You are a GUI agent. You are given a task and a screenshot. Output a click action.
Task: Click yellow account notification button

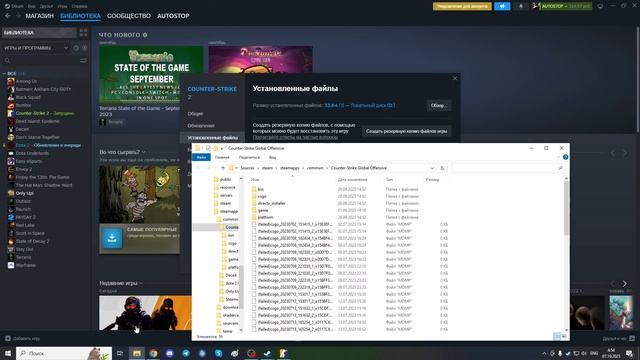coord(462,6)
